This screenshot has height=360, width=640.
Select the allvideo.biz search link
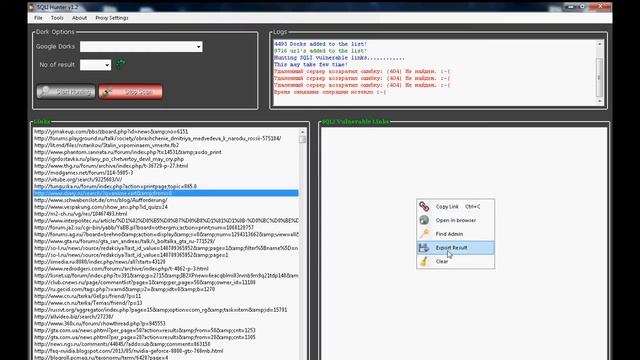[166, 317]
